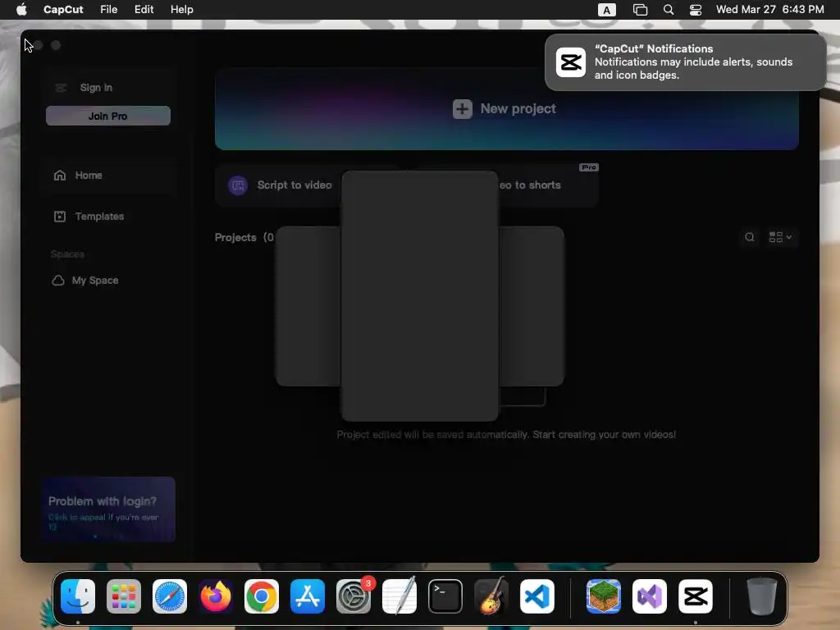This screenshot has height=630, width=840.
Task: Open App Store in the Dock
Action: (x=308, y=596)
